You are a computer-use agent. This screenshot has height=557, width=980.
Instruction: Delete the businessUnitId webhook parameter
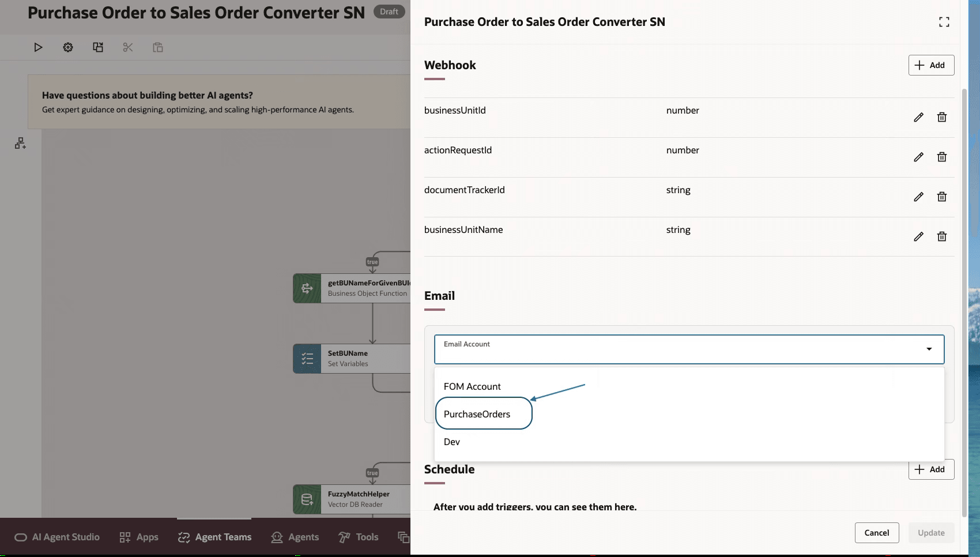[x=942, y=117]
